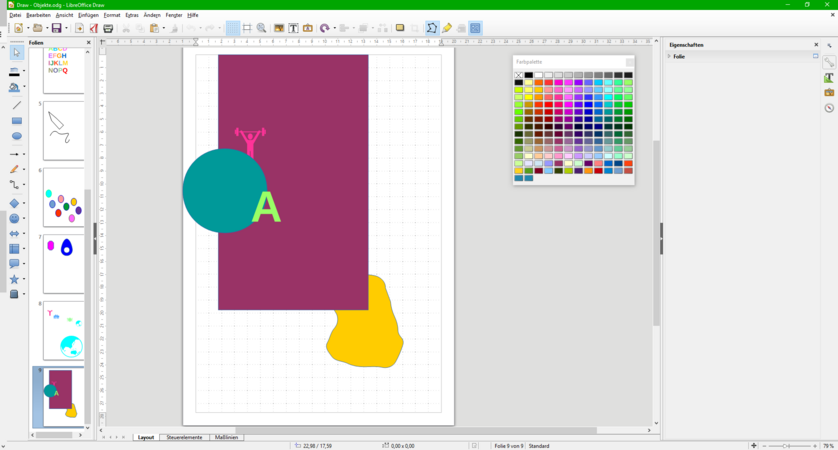The width and height of the screenshot is (838, 450).
Task: Select the Rectangle drawing tool
Action: click(16, 120)
